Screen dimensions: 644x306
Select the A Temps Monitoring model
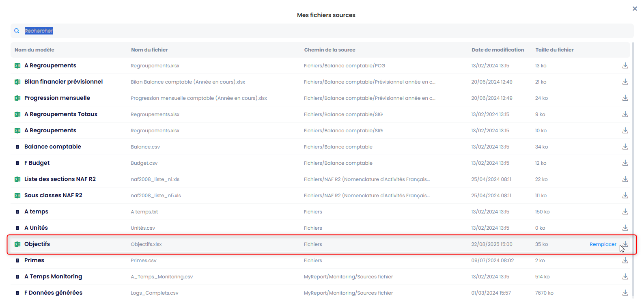coord(53,277)
